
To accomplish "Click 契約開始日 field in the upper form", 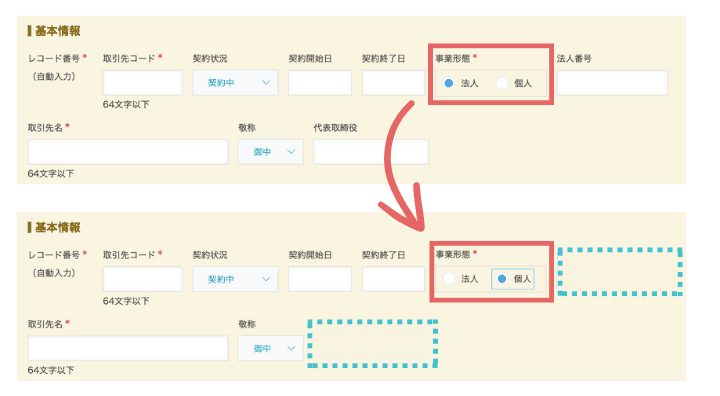I will coord(320,83).
